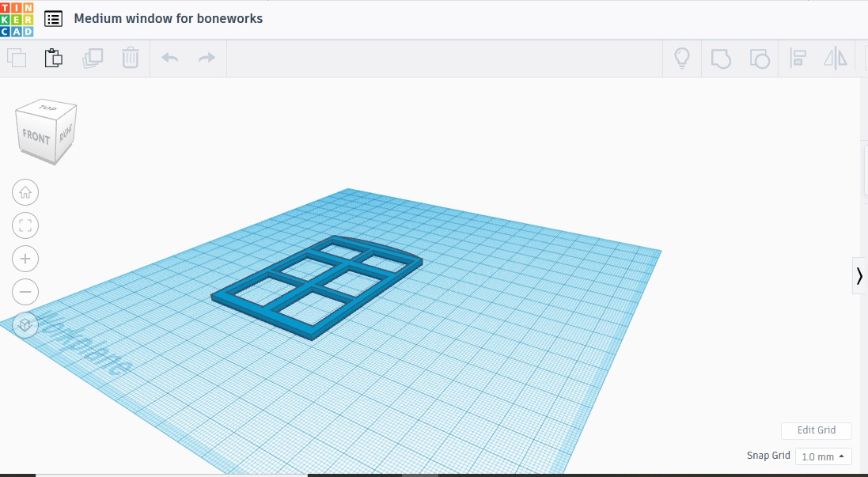
Task: Reset to Home view
Action: pyautogui.click(x=25, y=192)
